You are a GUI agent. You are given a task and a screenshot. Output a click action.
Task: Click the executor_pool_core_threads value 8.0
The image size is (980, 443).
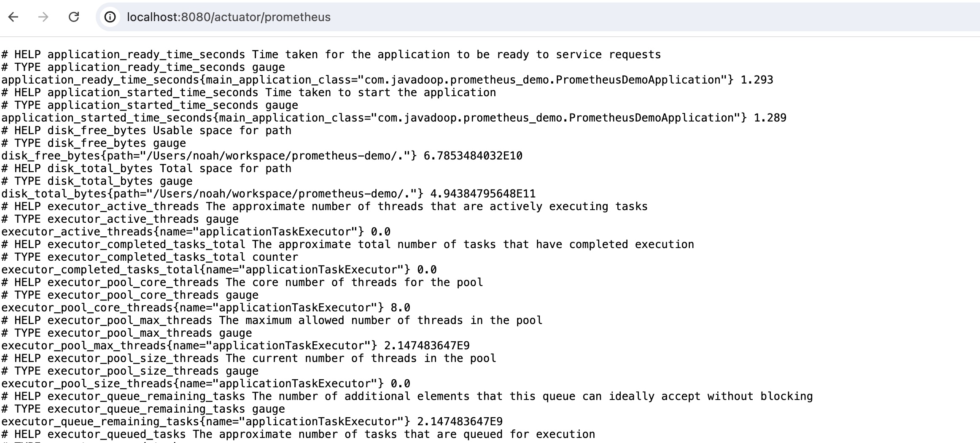(400, 308)
